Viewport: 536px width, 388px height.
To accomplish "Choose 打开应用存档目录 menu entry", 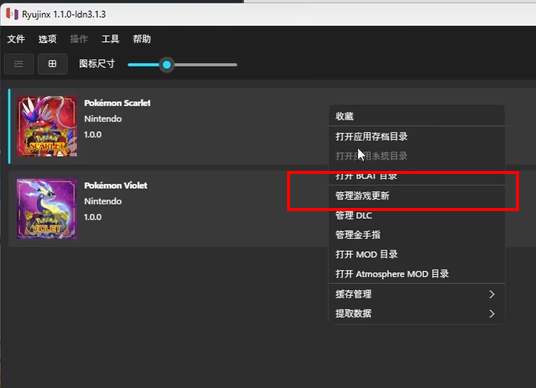I will [417, 137].
